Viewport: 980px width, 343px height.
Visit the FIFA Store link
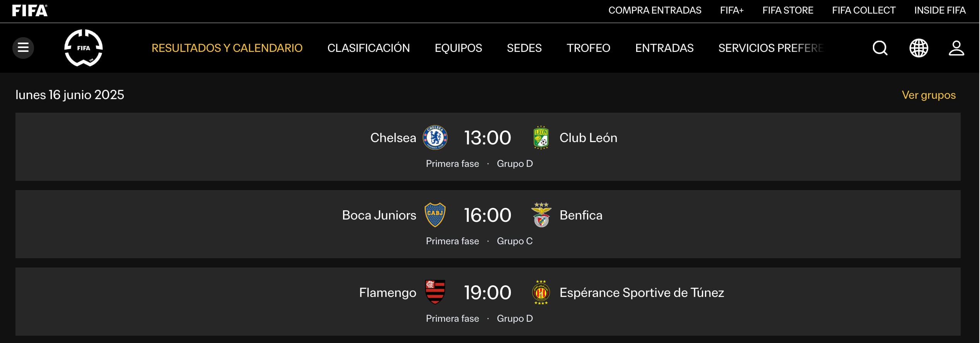(x=788, y=10)
